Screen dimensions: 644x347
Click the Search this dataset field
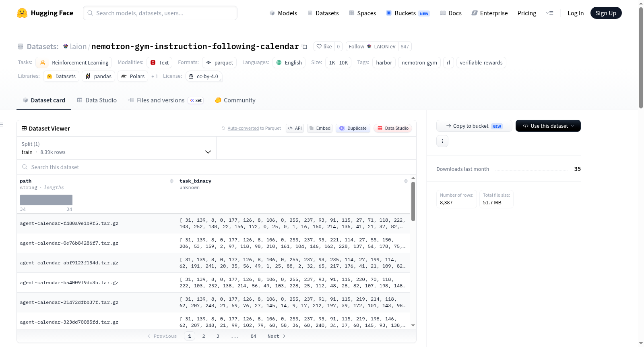(217, 167)
